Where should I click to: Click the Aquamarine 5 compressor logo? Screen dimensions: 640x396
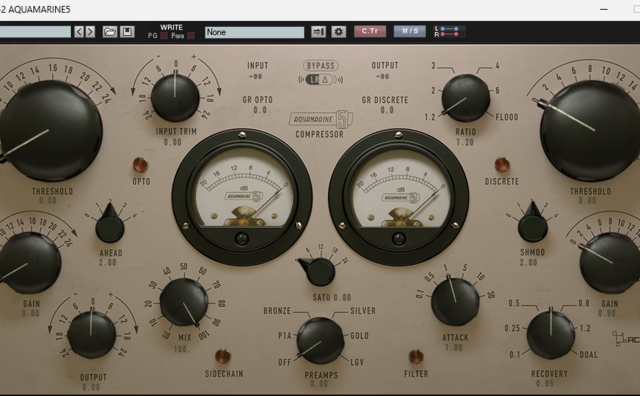click(321, 119)
